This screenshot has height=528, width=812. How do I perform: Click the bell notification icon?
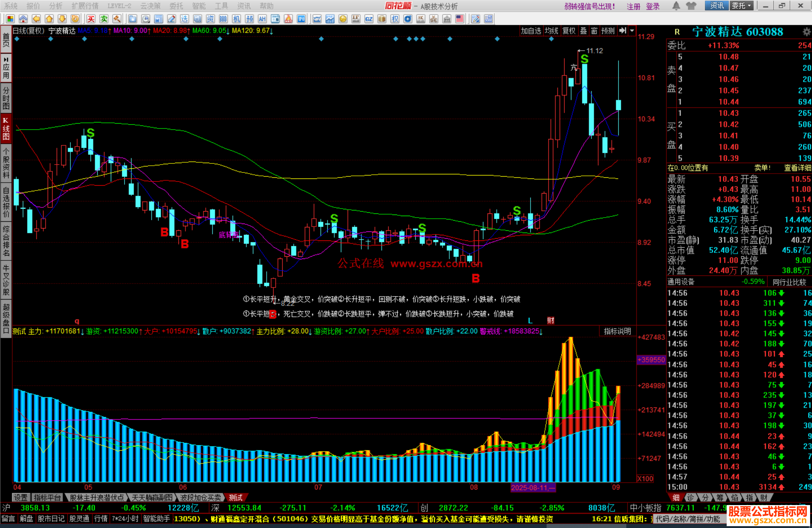point(676,6)
